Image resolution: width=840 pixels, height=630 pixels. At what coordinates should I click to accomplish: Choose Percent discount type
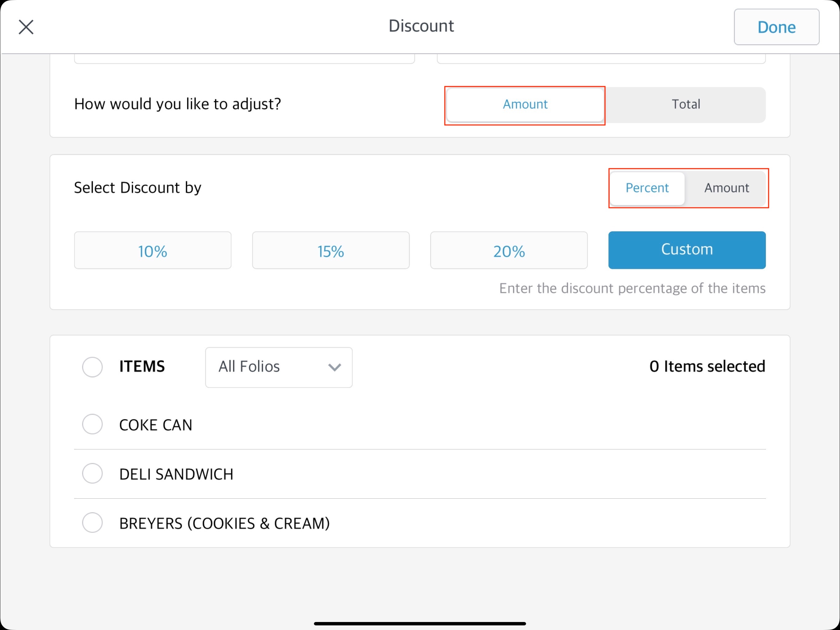coord(647,188)
